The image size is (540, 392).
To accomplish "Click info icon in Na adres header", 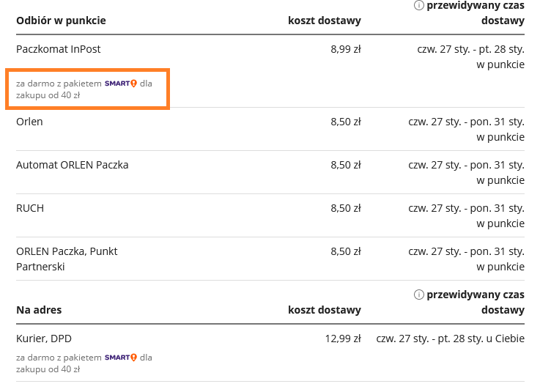I will tap(419, 295).
